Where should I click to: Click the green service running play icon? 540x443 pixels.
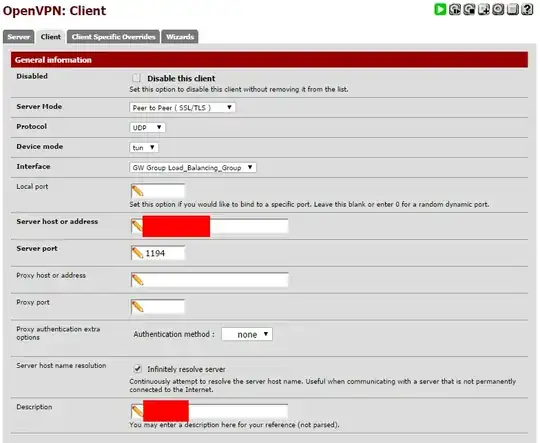click(440, 9)
